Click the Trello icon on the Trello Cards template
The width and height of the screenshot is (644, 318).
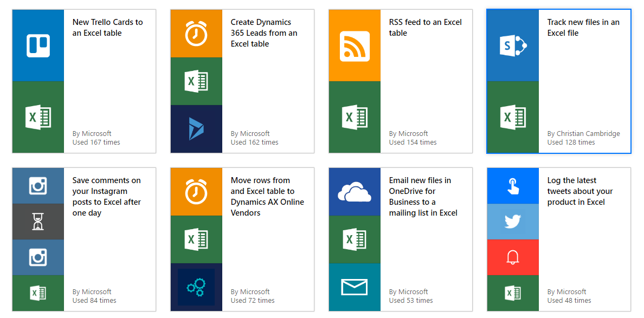(x=38, y=46)
